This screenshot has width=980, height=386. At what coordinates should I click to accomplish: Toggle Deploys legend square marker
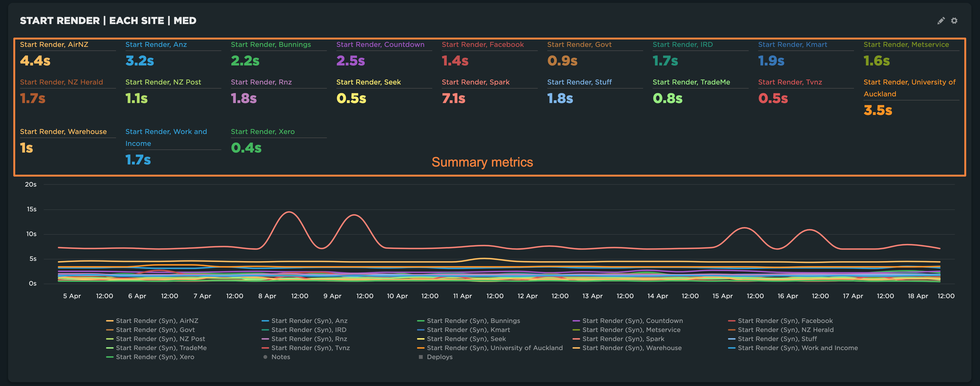click(x=421, y=357)
